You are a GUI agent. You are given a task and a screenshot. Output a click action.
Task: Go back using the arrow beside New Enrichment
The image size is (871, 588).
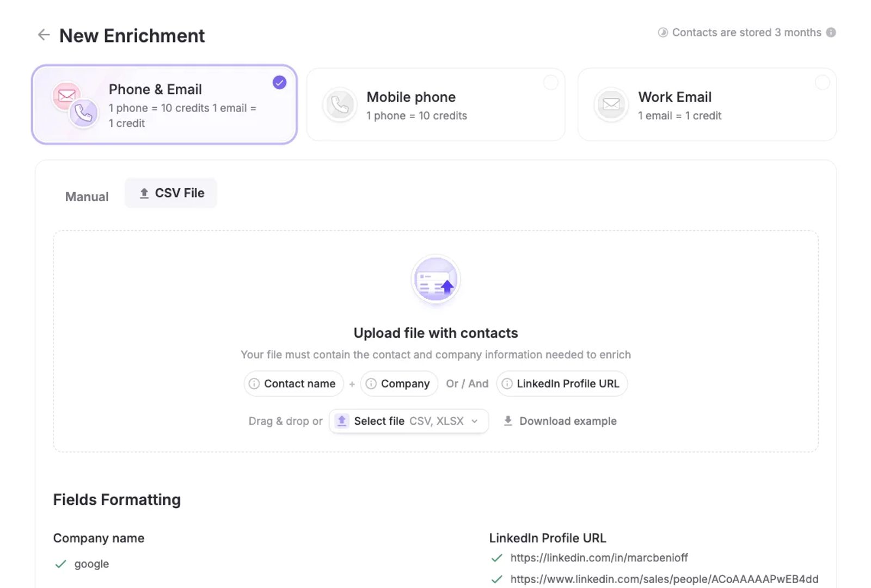(x=44, y=35)
